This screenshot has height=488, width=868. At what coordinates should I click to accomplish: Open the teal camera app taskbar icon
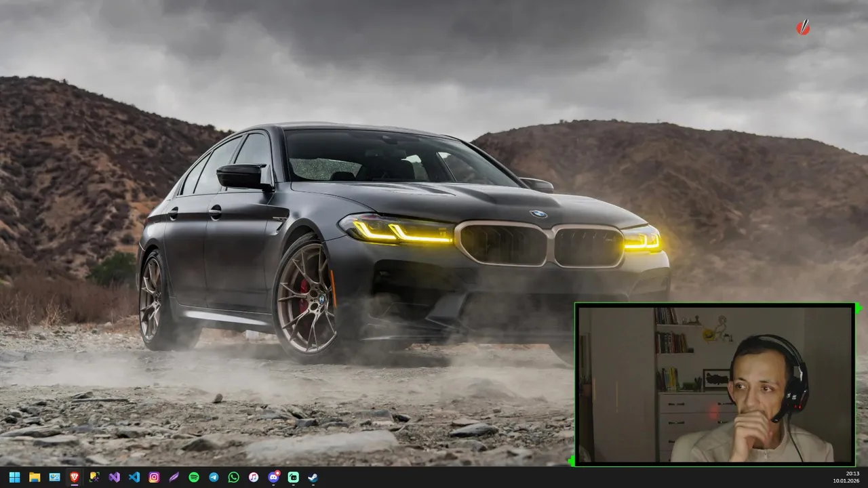click(294, 477)
